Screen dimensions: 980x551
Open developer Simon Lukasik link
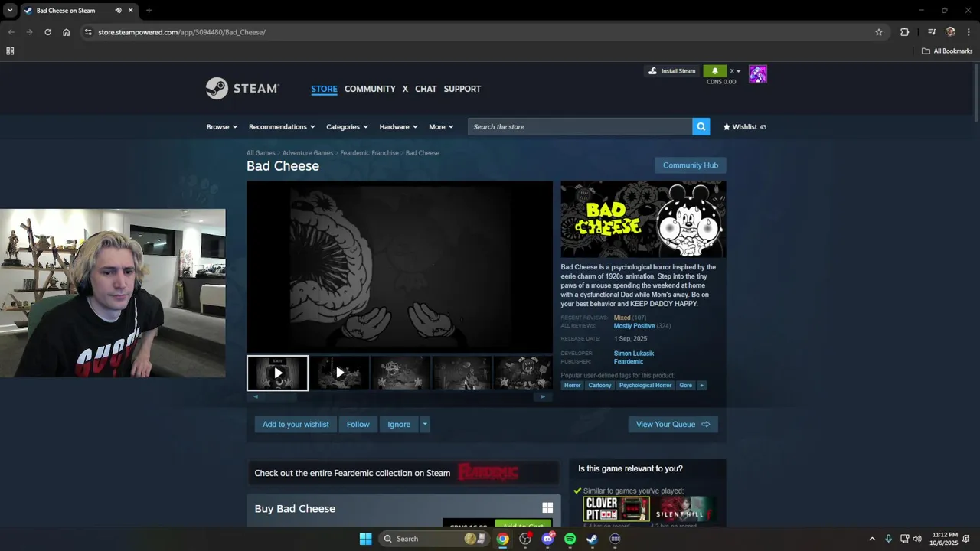pyautogui.click(x=634, y=354)
